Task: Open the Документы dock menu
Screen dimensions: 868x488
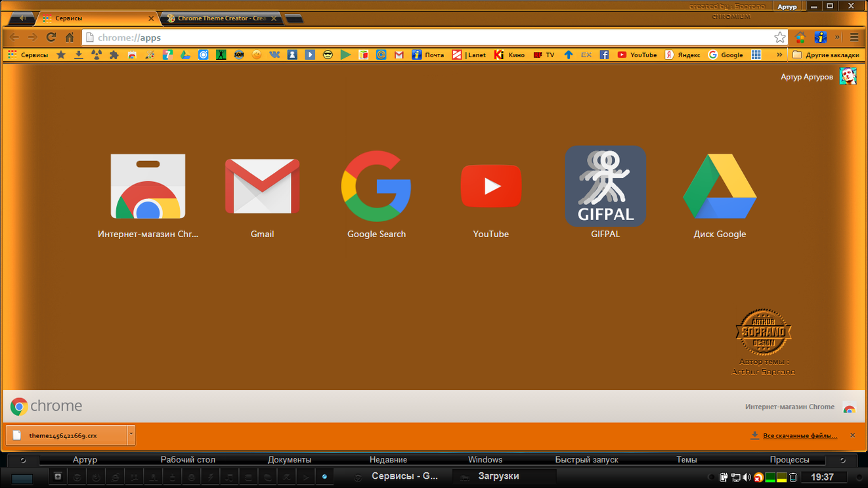Action: 290,460
